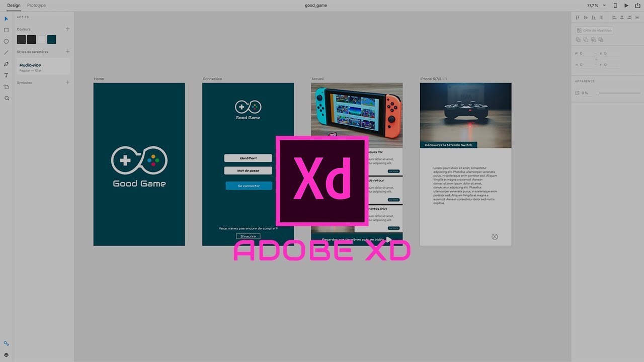Add a symbol with Symboles plus
The width and height of the screenshot is (644, 362).
(x=68, y=82)
